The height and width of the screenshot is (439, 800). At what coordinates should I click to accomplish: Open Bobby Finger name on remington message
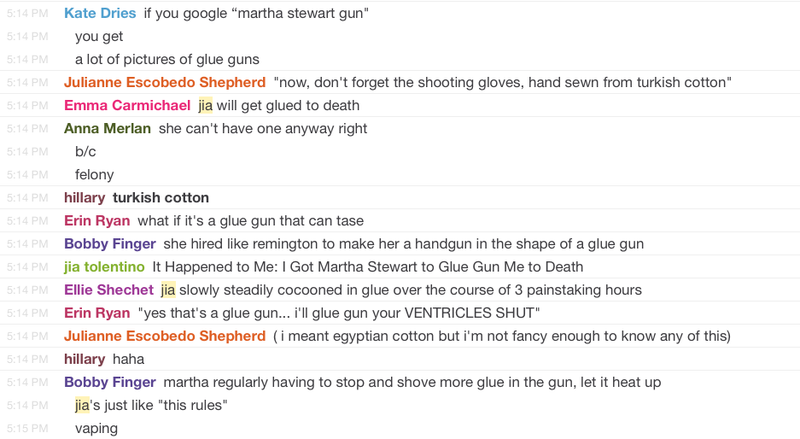[110, 244]
